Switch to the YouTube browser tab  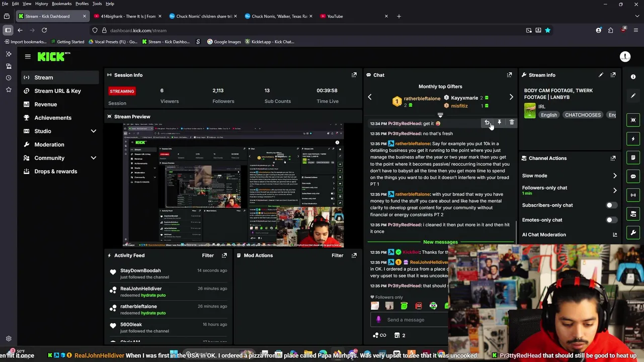(x=354, y=16)
